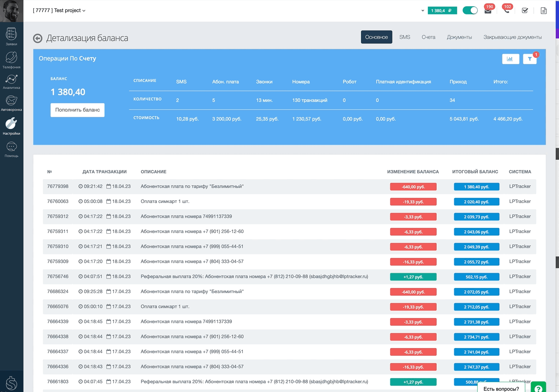Click the referral payout description in row 76756746
The height and width of the screenshot is (392, 559).
[254, 277]
